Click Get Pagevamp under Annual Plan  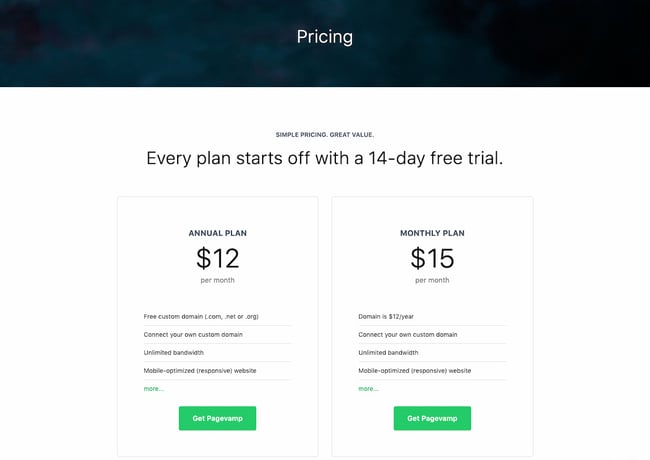coord(217,418)
